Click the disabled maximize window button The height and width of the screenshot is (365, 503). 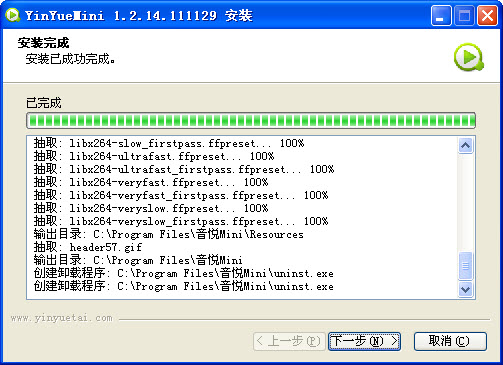tap(464, 16)
